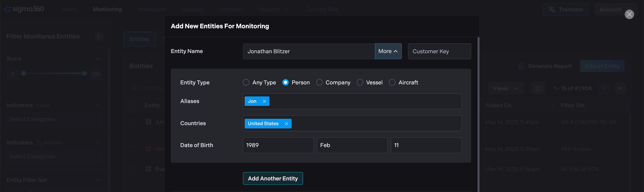Viewport: 644px width, 192px height.
Task: Collapse the Score filter section
Action: [98, 59]
